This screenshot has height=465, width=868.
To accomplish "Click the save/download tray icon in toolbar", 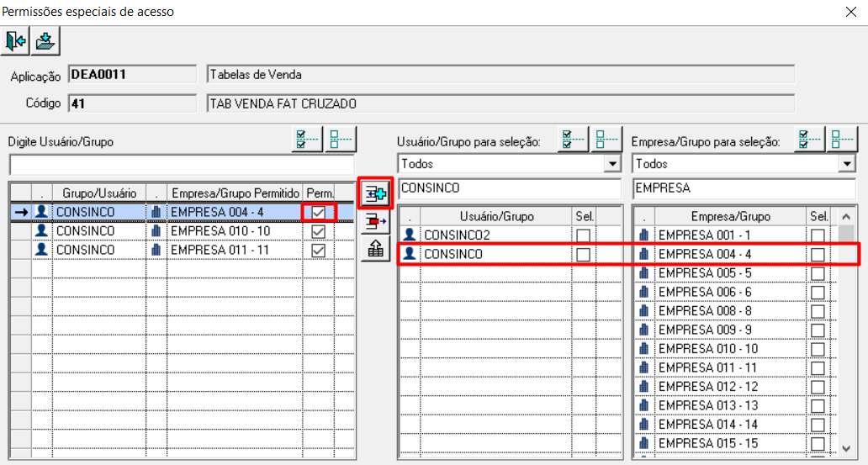I will coord(45,41).
